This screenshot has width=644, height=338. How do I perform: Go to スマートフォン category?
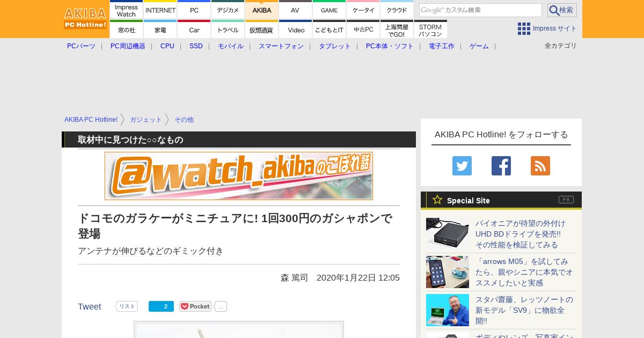coord(281,46)
